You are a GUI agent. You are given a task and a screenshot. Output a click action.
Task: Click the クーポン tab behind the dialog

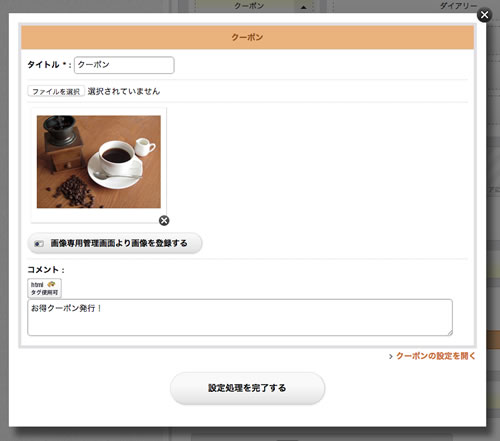pyautogui.click(x=249, y=6)
